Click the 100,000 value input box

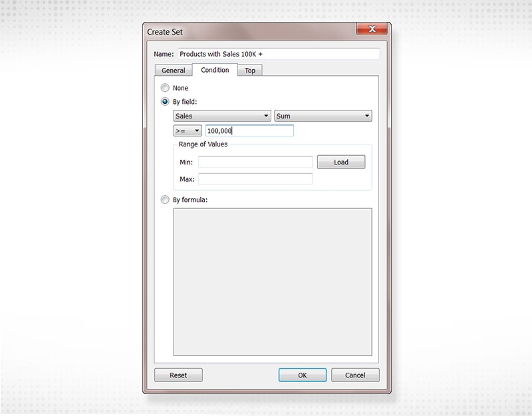pos(249,131)
